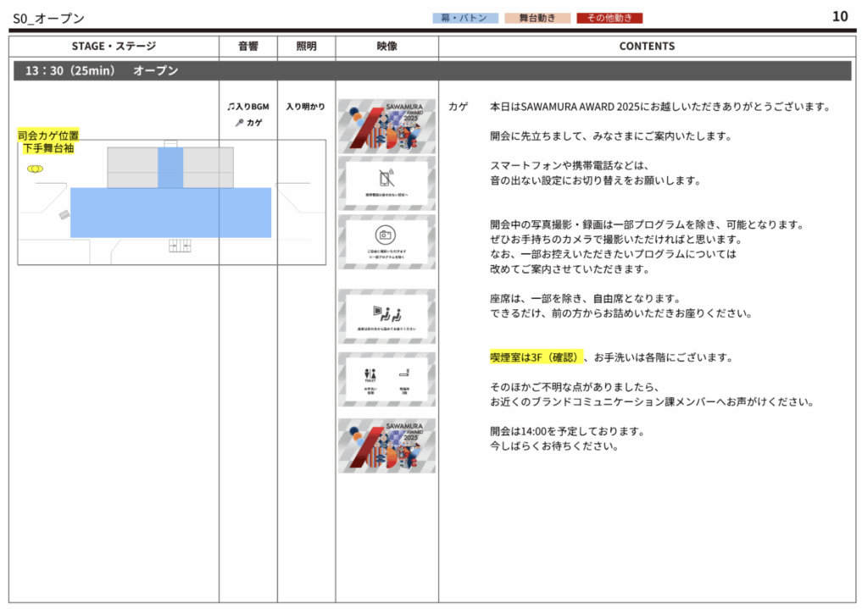Click the "入りBGM" sound cue
This screenshot has height=609, width=868.
253,107
